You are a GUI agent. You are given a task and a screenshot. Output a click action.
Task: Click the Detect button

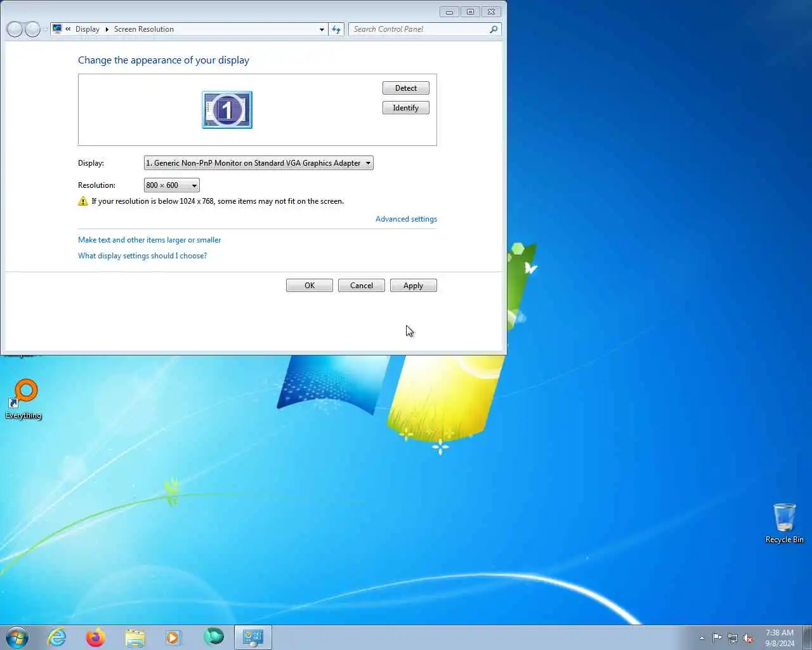406,88
